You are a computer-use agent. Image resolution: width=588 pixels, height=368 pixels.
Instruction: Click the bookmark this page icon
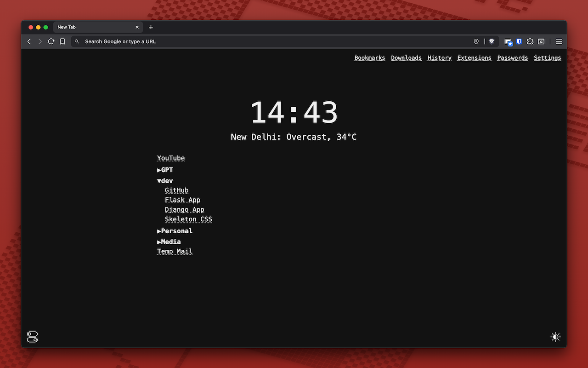(x=62, y=41)
